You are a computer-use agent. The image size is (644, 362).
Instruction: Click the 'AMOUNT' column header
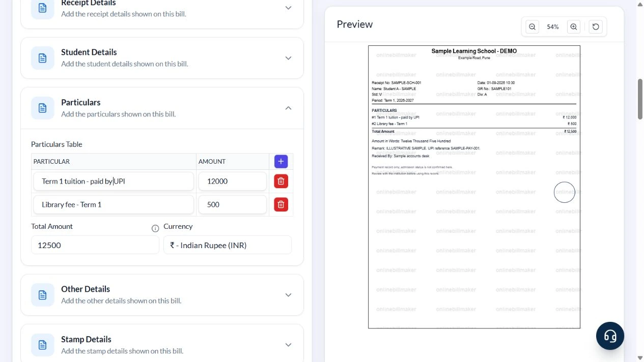tap(212, 162)
